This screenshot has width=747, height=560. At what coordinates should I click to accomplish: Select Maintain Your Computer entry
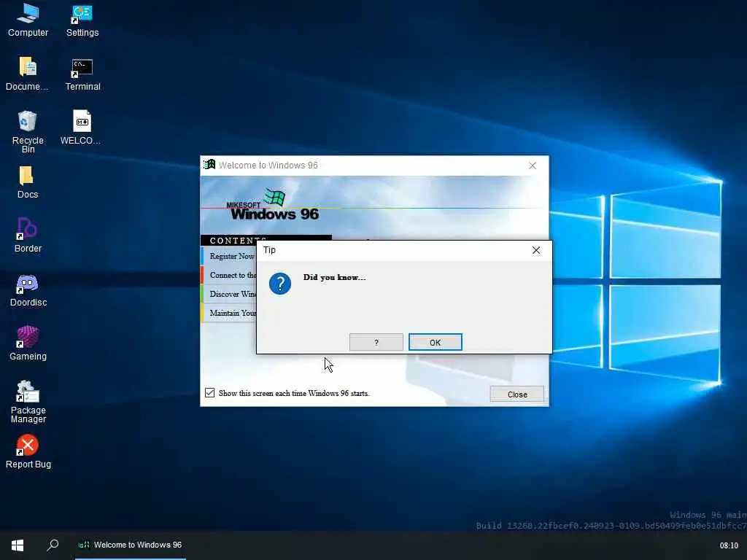229,313
